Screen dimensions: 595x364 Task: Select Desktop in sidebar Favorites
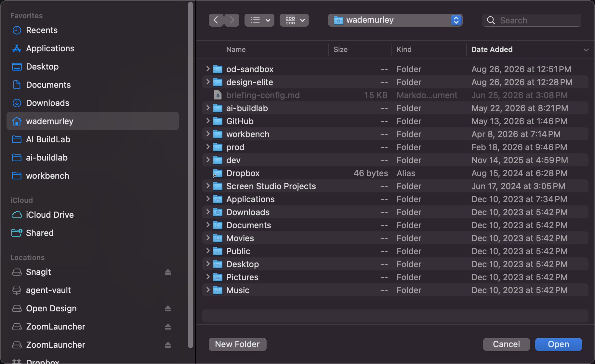coord(93,67)
